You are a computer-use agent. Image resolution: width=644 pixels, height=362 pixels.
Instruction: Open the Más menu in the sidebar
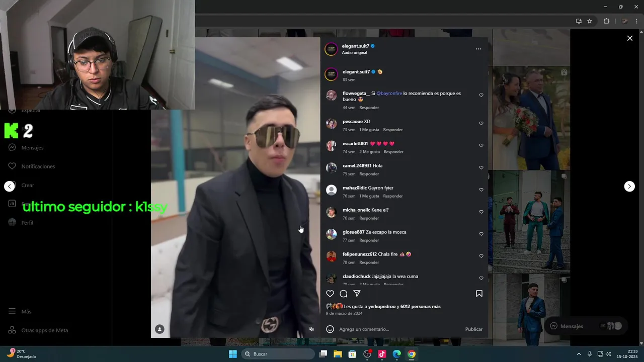pos(20,312)
